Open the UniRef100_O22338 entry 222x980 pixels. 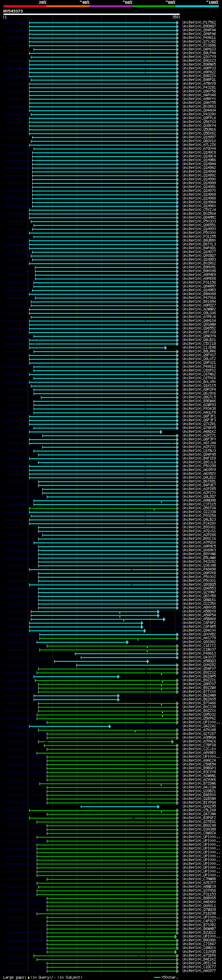click(x=199, y=512)
